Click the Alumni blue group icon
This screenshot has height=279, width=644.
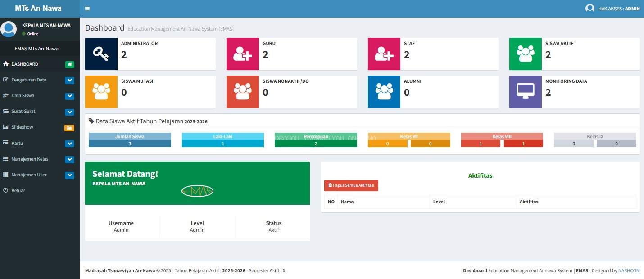point(384,92)
